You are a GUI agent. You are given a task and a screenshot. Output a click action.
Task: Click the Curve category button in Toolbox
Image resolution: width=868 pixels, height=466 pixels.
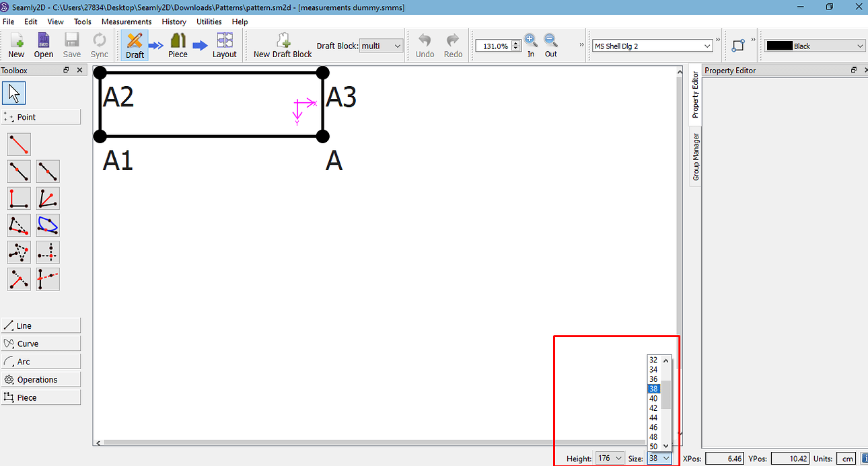click(x=41, y=344)
